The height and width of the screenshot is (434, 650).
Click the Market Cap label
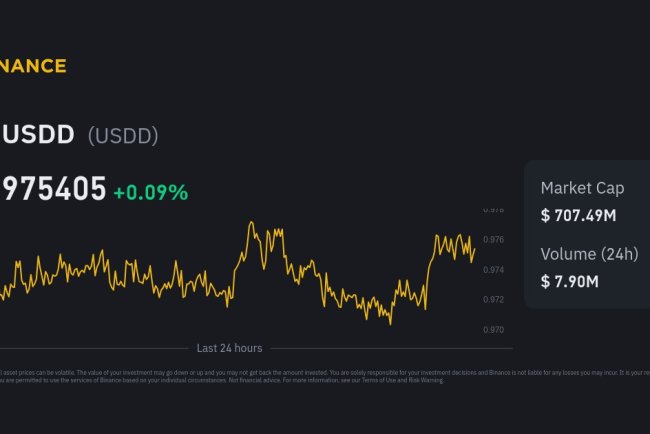582,187
